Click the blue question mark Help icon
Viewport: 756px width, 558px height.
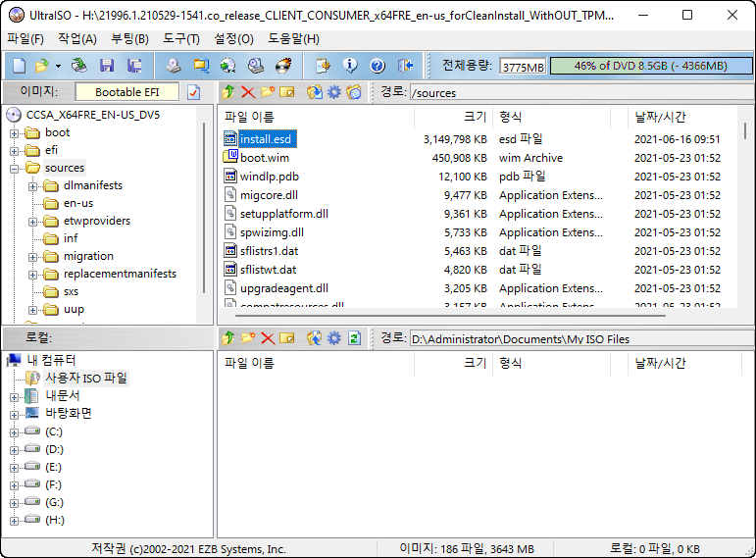click(378, 66)
